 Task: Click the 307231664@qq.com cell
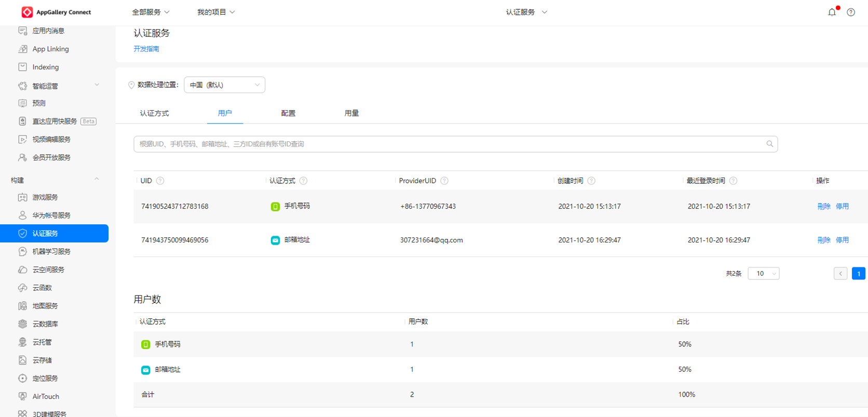(x=431, y=240)
